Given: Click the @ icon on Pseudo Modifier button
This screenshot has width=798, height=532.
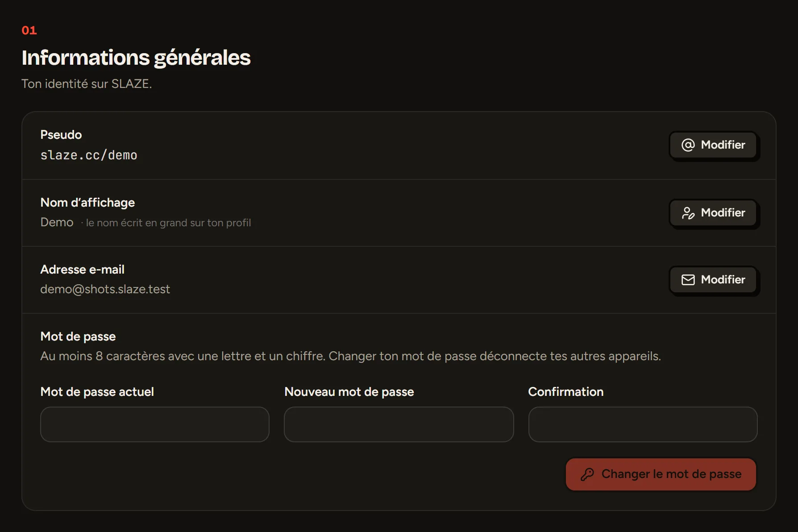Looking at the screenshot, I should click(x=688, y=145).
